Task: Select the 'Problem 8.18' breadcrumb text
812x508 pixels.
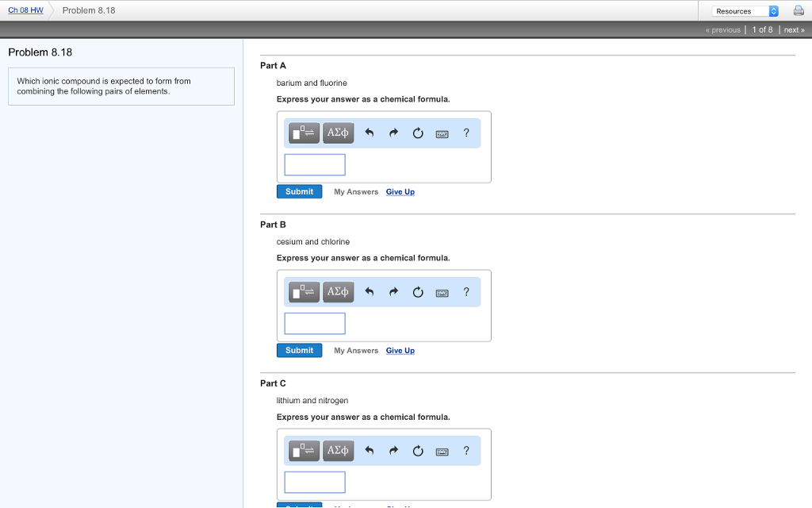Action: coord(89,10)
